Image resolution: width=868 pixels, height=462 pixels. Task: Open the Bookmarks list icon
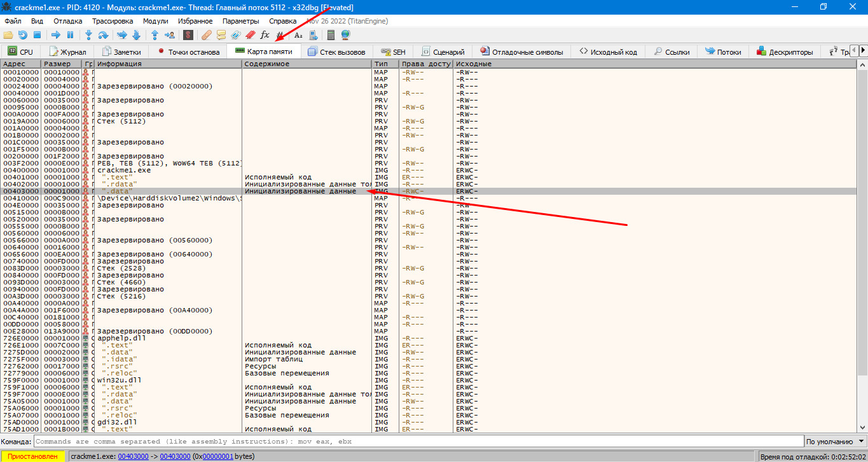click(251, 35)
